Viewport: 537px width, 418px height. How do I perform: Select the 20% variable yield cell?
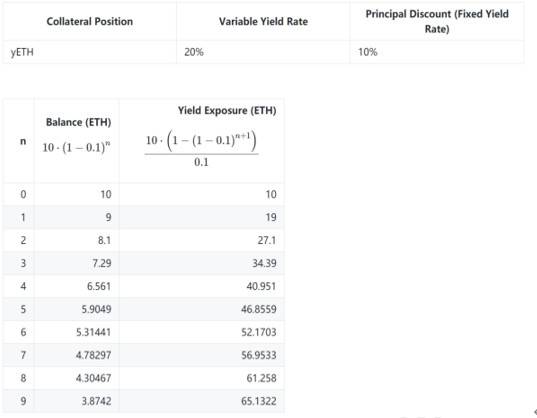point(194,52)
